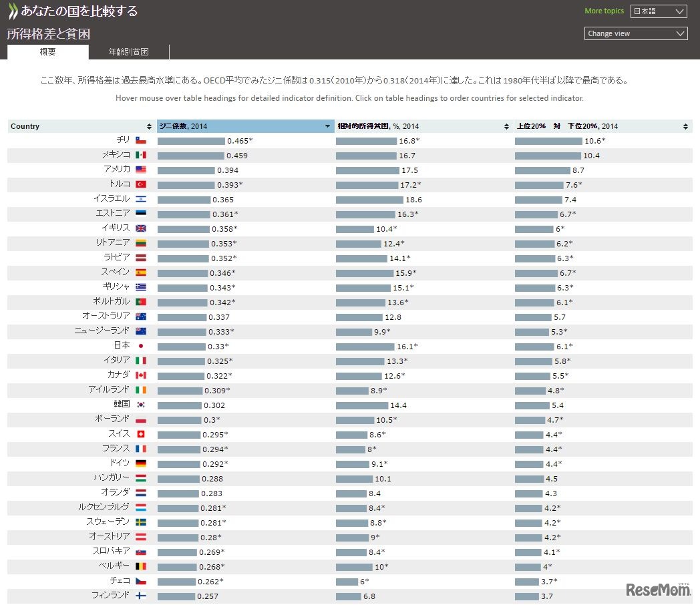Click the poverty value 17.5 for America
The height and width of the screenshot is (605, 700).
(410, 170)
